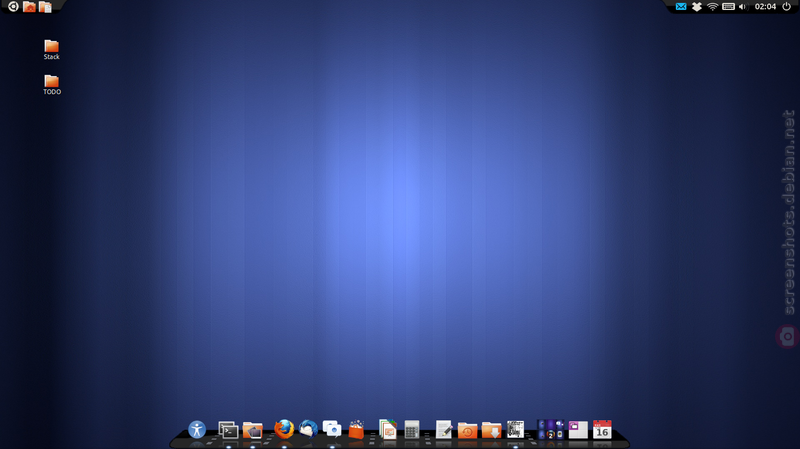The image size is (800, 449).
Task: Launch Calculator from the dock
Action: pyautogui.click(x=412, y=430)
